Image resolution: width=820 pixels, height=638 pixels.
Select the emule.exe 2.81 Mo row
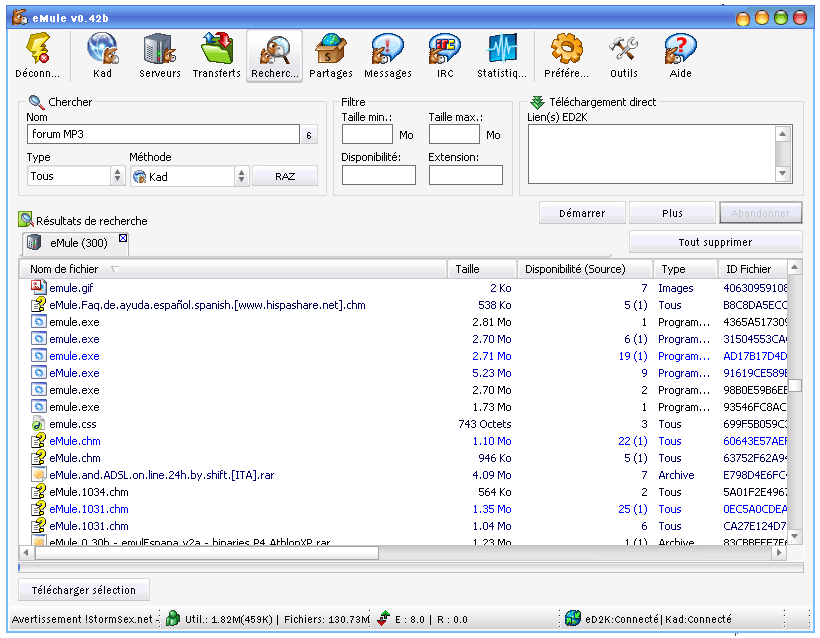point(403,322)
